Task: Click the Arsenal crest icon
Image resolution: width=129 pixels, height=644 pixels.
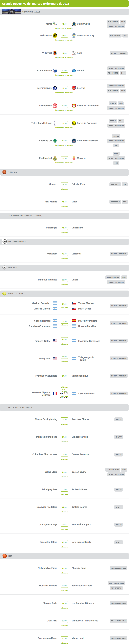Action: coord(74,88)
